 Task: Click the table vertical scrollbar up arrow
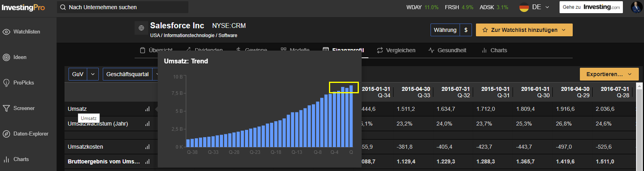640,85
